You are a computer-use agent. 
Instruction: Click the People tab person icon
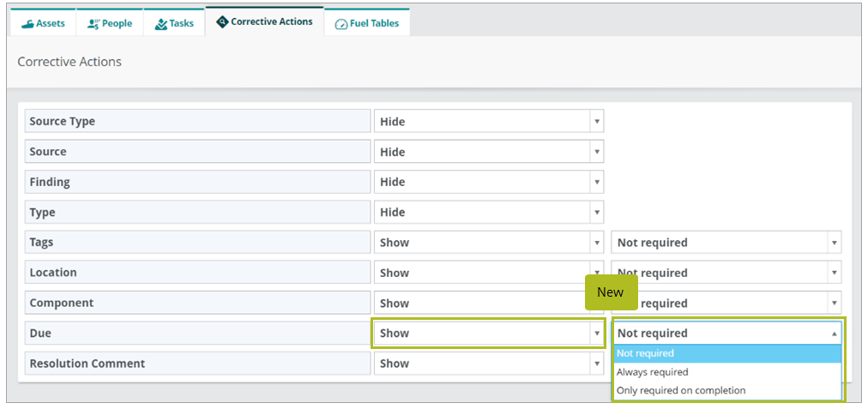93,24
